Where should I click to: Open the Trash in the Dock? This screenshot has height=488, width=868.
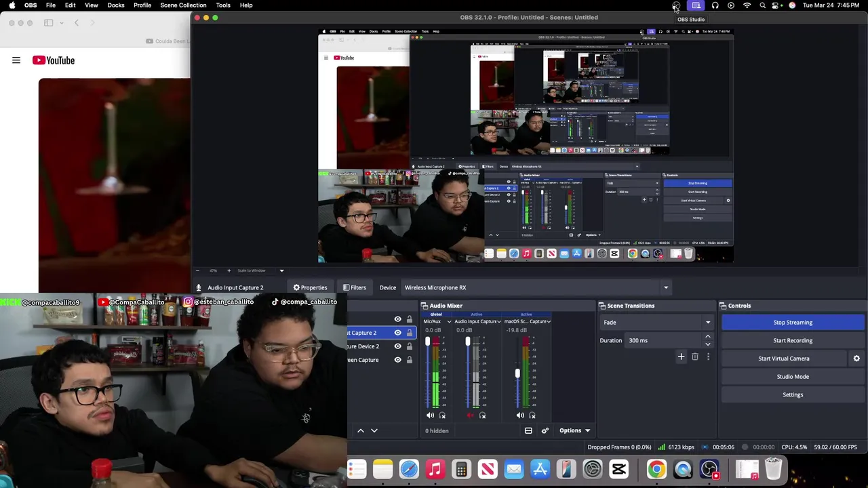pos(773,469)
